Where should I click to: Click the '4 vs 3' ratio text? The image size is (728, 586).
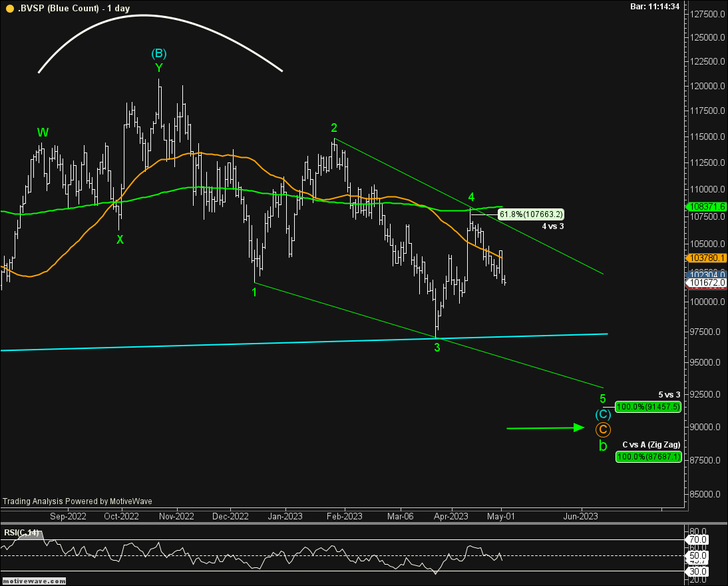(553, 226)
